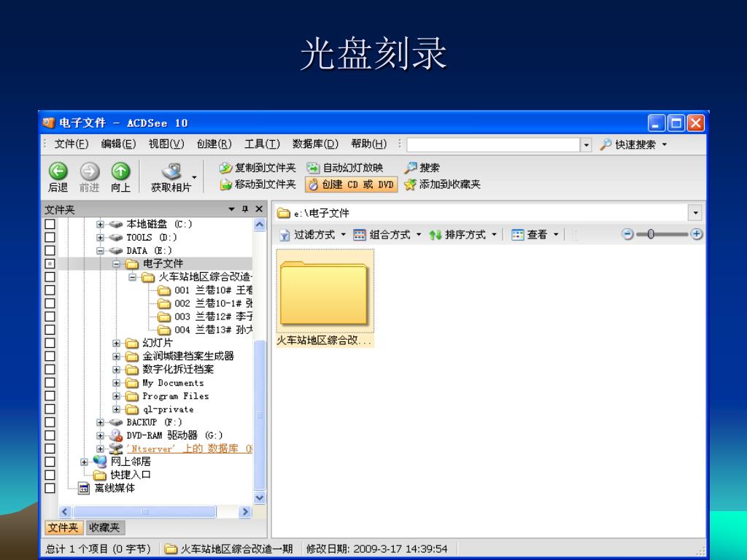This screenshot has width=747, height=560.
Task: Click the 'Ntserver' 上的 数据库 link
Action: (189, 448)
